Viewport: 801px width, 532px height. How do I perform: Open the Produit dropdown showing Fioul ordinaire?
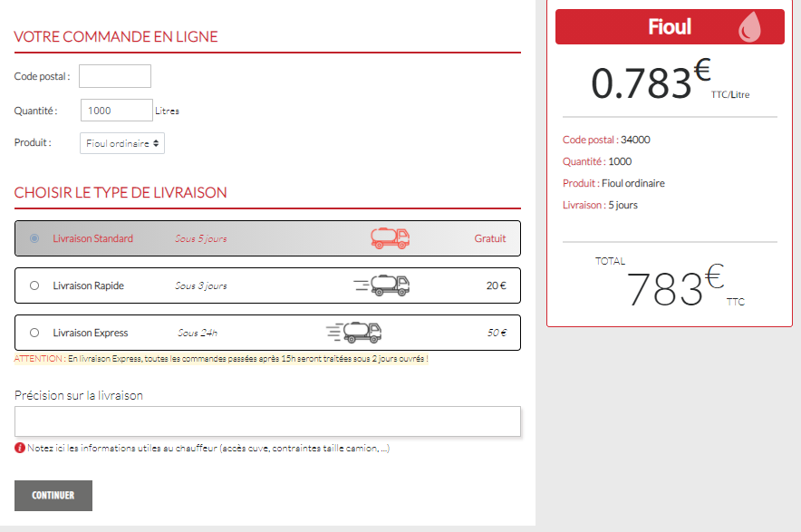pyautogui.click(x=122, y=143)
